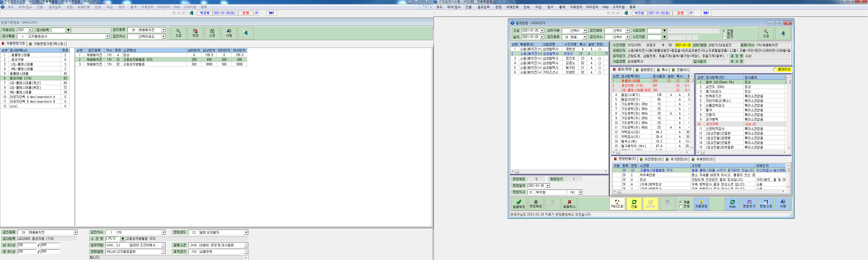Click the Undo refresh icon button
This screenshot has height=260, width=868.
pyautogui.click(x=732, y=204)
